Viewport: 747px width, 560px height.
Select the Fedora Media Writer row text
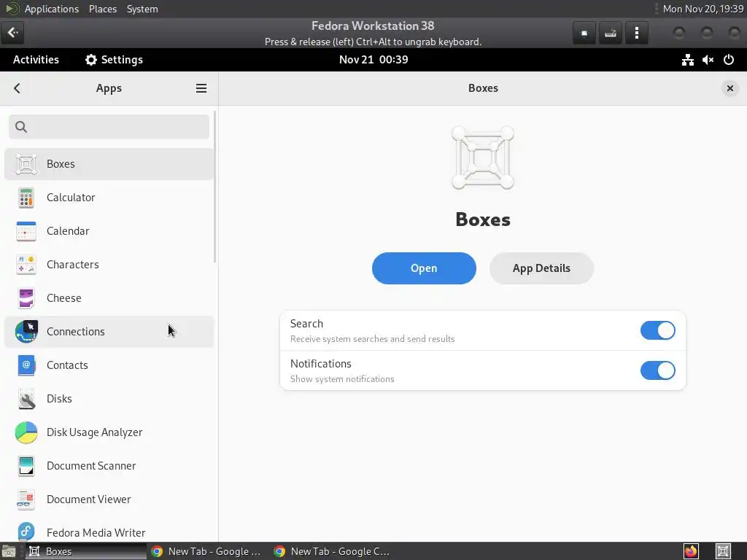tap(96, 533)
